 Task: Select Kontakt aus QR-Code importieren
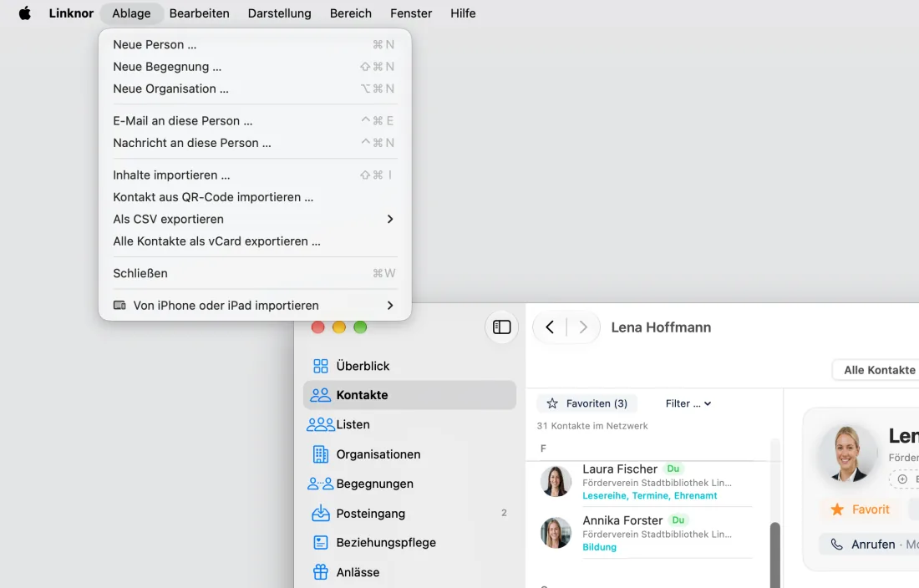(x=255, y=197)
